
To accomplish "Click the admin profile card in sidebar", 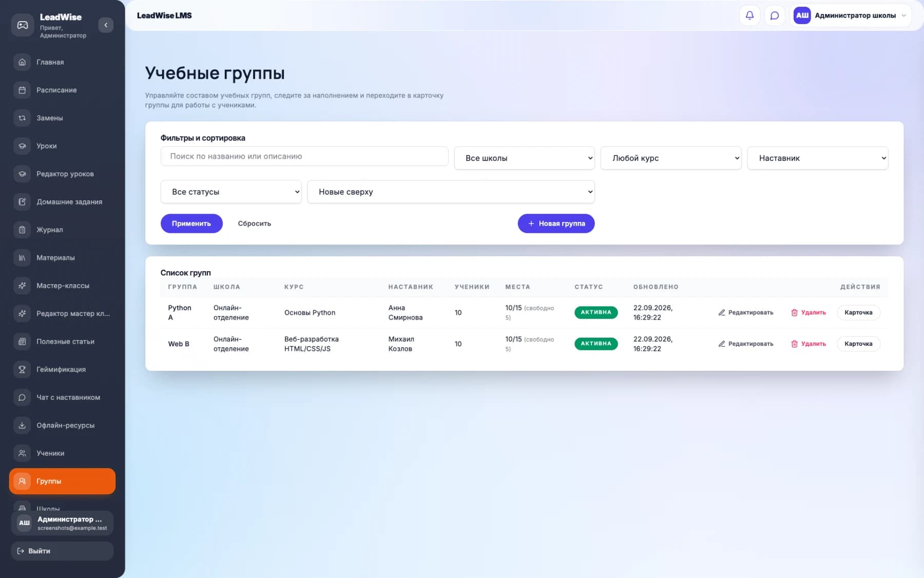I will (x=62, y=523).
